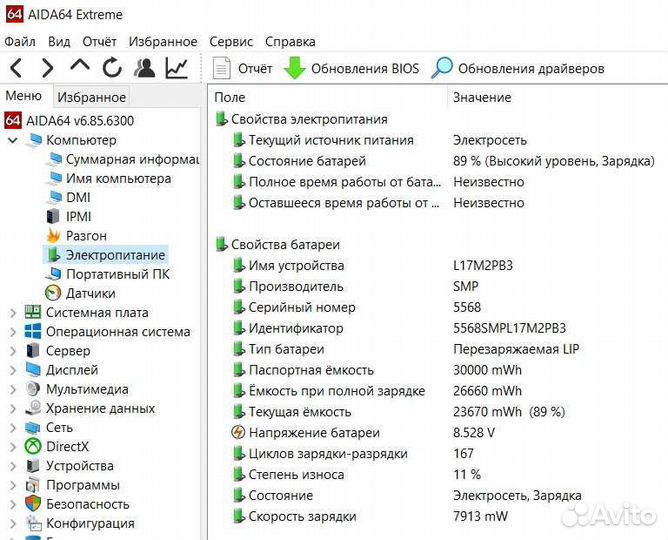Collapse the Компьютер tree node
Image resolution: width=668 pixels, height=540 pixels.
click(x=13, y=140)
